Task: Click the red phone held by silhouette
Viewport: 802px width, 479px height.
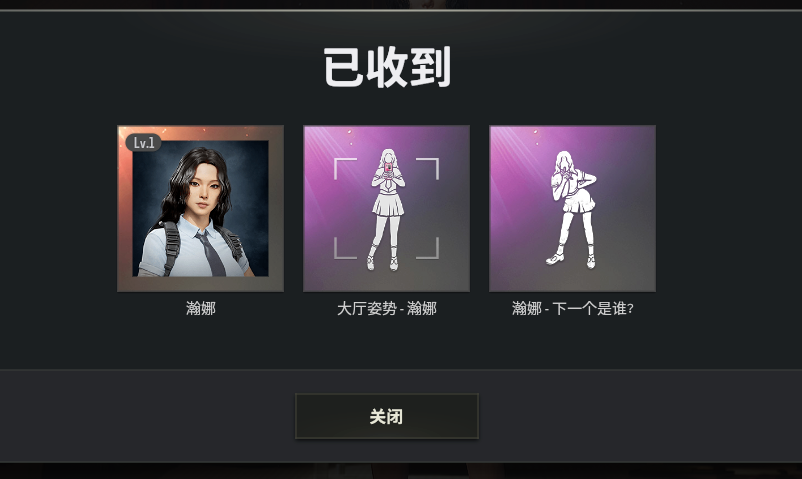Action: [x=389, y=167]
